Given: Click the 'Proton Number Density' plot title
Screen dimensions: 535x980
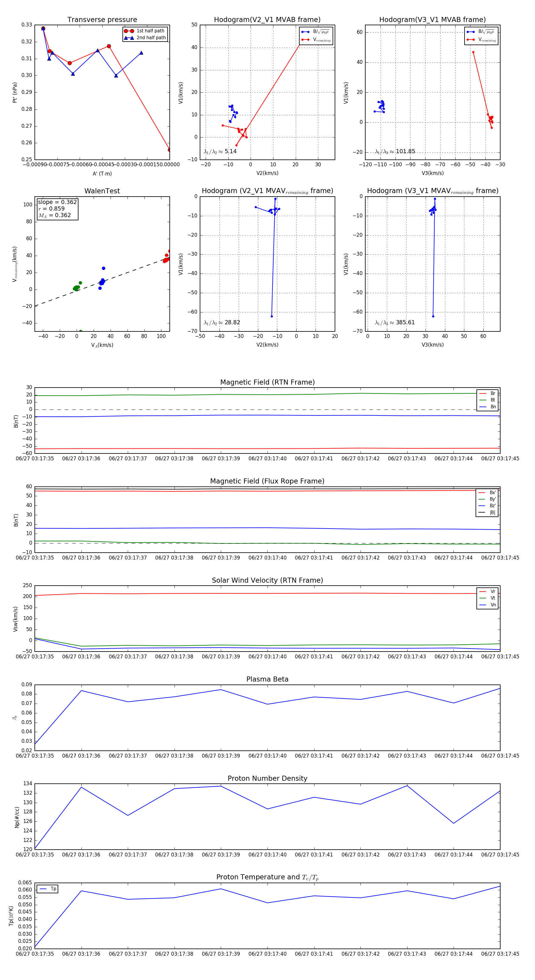Looking at the screenshot, I should pyautogui.click(x=267, y=778).
